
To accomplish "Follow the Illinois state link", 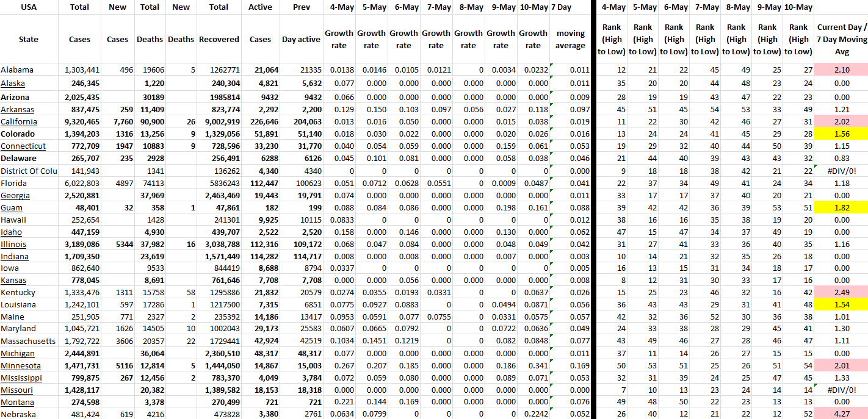I will point(13,244).
